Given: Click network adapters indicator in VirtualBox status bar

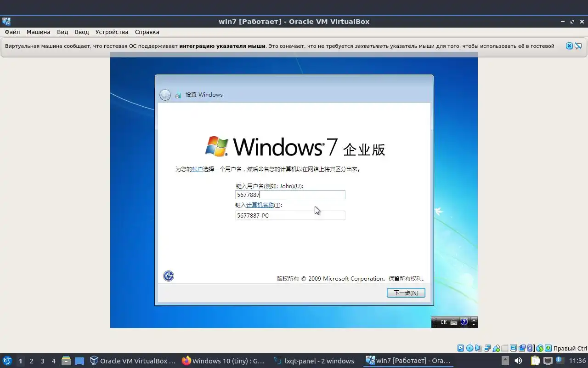Looking at the screenshot, I should click(487, 348).
